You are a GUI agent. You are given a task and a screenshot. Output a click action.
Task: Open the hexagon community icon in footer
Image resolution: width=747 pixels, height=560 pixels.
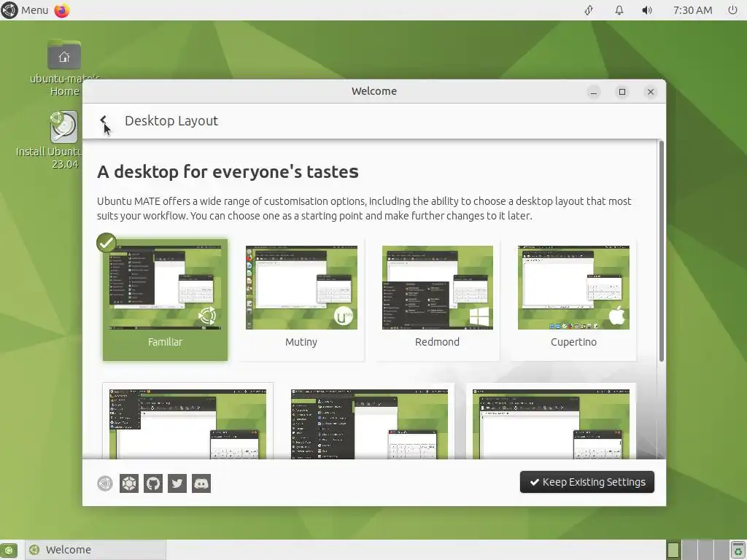point(129,483)
